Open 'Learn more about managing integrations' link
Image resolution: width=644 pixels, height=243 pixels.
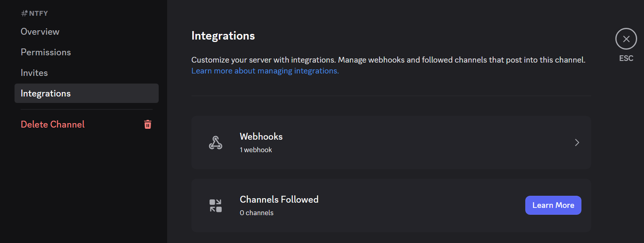pyautogui.click(x=265, y=71)
